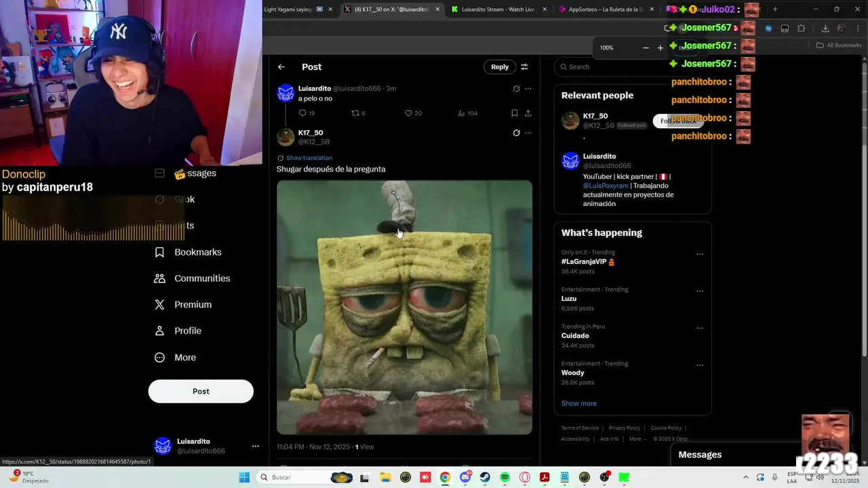The image size is (868, 488).
Task: Open Profile in the X sidebar
Action: point(178,331)
